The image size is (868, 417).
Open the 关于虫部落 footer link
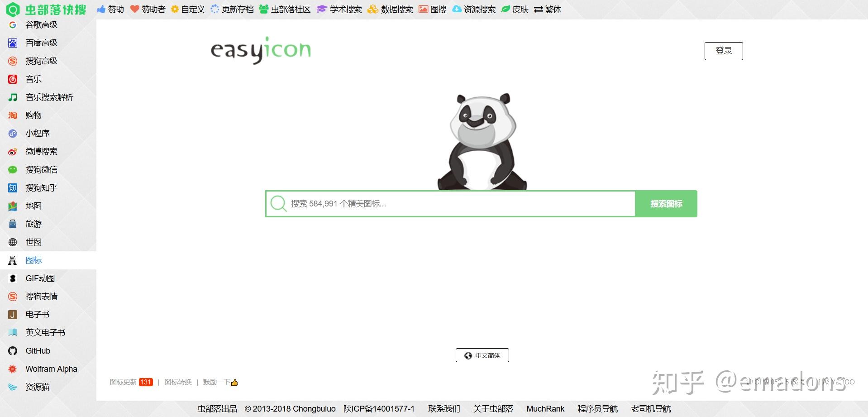click(x=493, y=409)
